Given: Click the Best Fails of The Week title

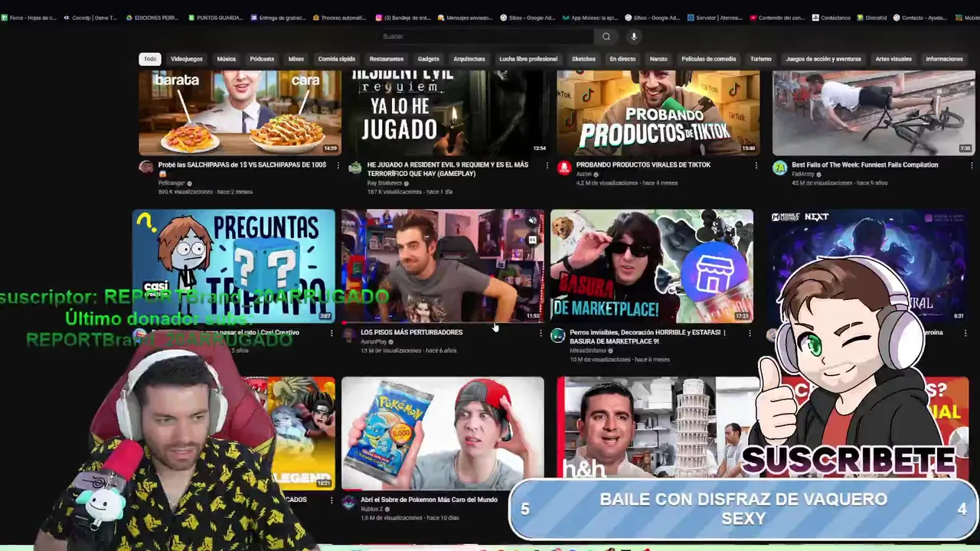Looking at the screenshot, I should (x=864, y=165).
